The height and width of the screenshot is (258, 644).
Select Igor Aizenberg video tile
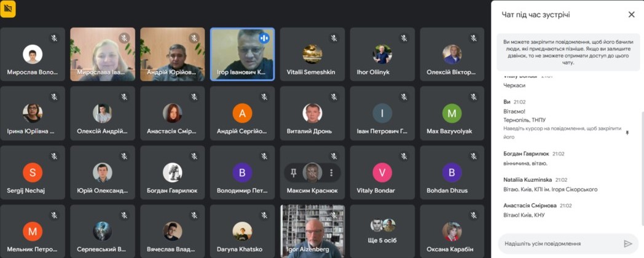313,232
